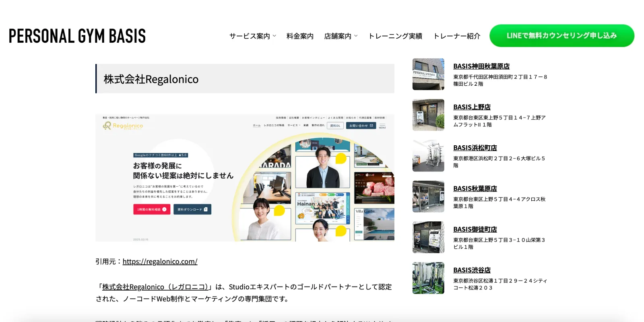The image size is (644, 322).
Task: Open the BASIS神田秋葉原店 link
Action: click(x=481, y=66)
